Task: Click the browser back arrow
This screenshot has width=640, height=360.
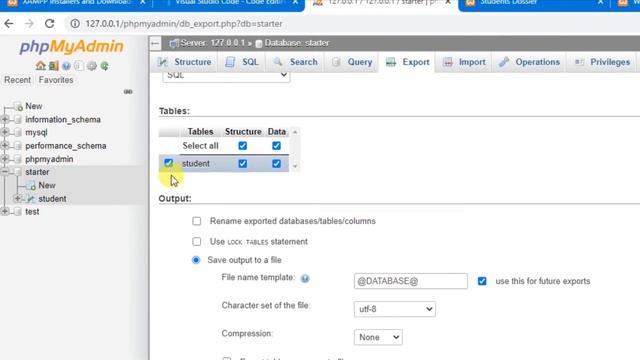Action: click(9, 24)
